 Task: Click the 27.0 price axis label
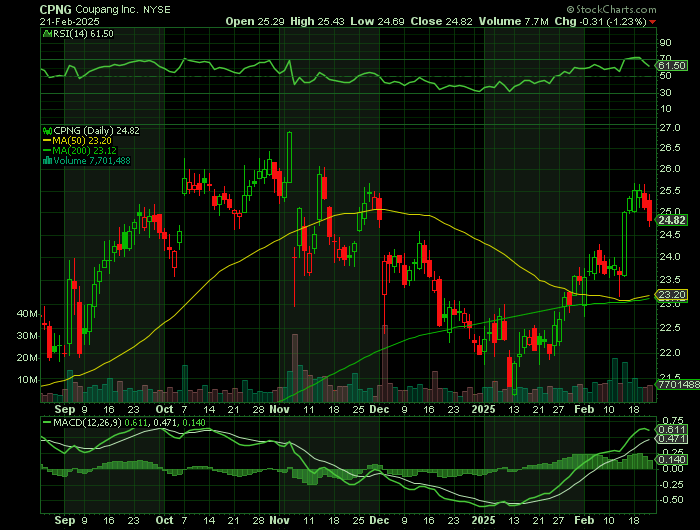click(x=670, y=128)
